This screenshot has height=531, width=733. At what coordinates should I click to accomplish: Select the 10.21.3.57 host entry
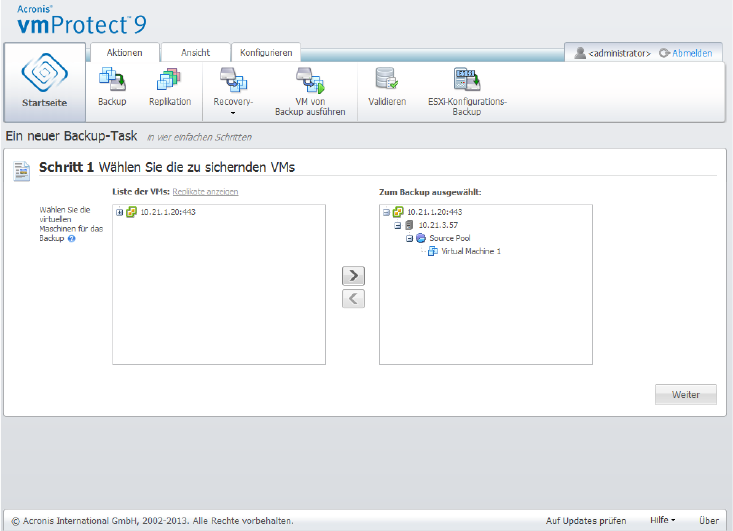coord(438,225)
